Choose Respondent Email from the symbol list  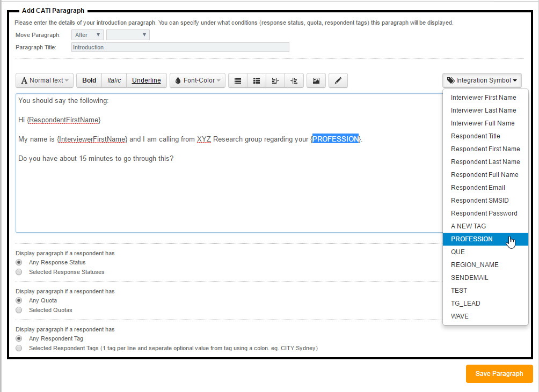477,188
